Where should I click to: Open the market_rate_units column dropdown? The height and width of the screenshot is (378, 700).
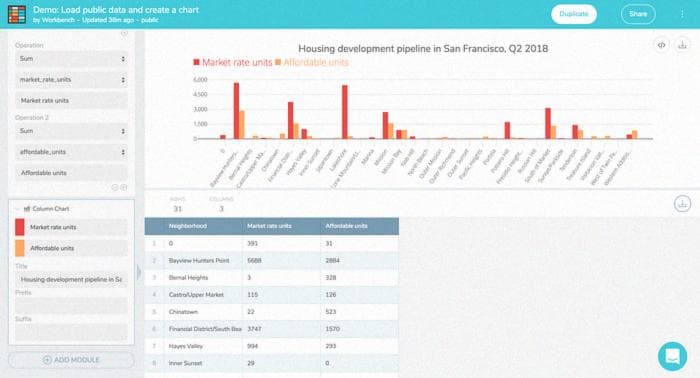point(71,79)
